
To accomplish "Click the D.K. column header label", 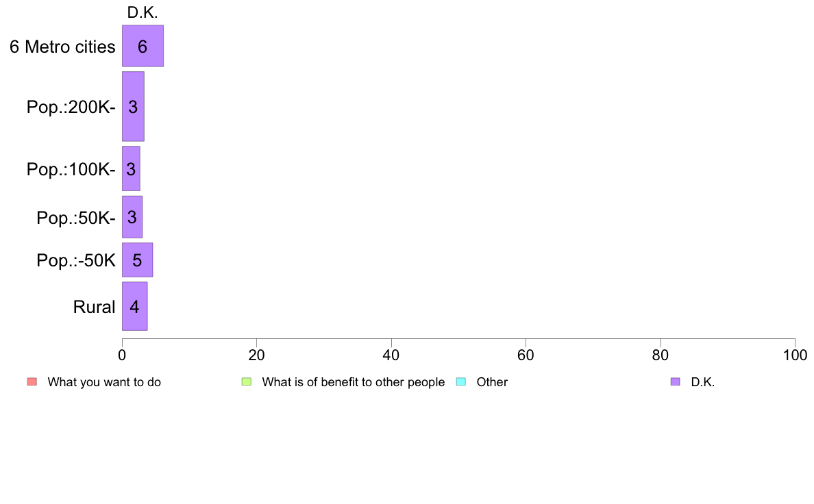I will [x=143, y=12].
